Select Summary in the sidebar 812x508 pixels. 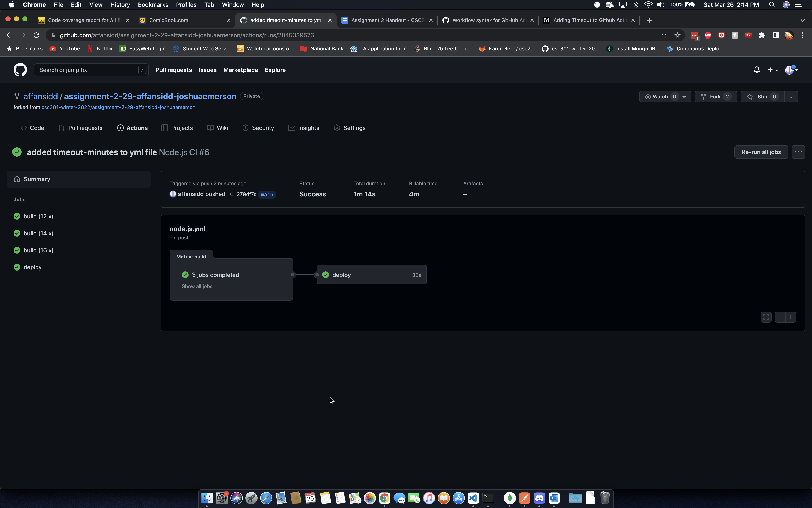(x=78, y=179)
